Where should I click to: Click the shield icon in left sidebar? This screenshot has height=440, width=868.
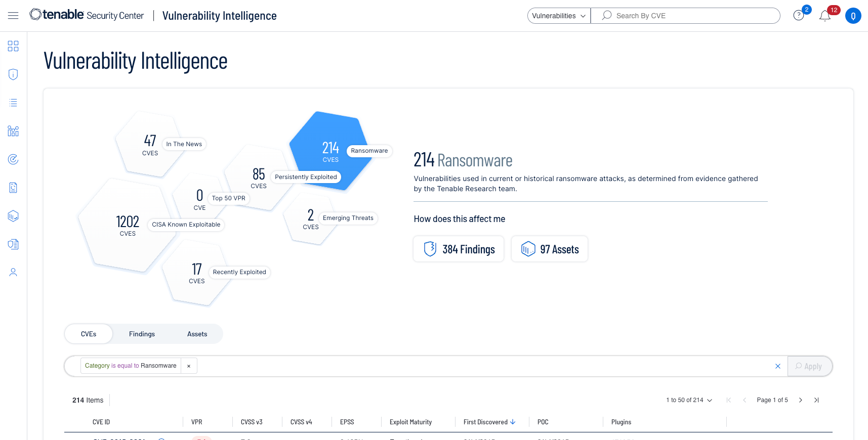point(13,74)
